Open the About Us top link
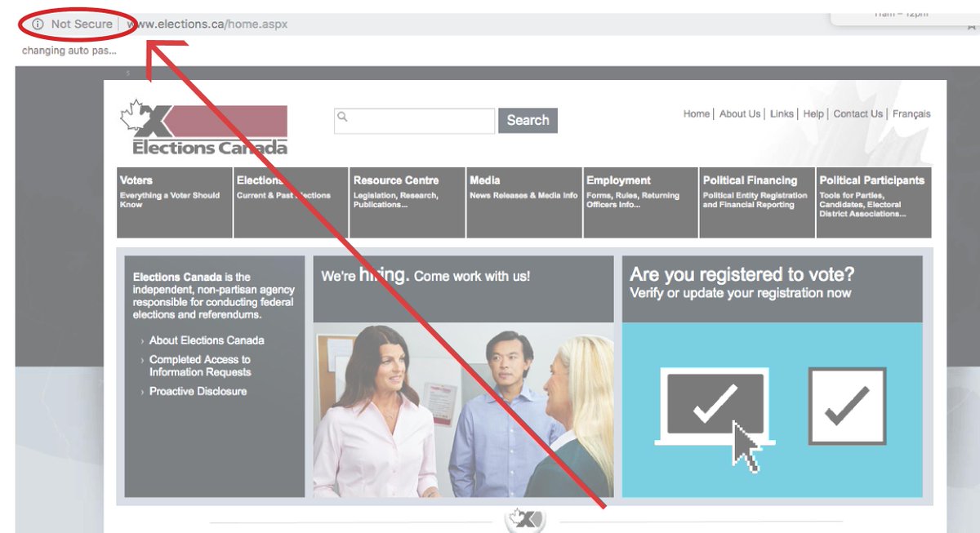Viewport: 980px width, 533px height. [x=740, y=114]
